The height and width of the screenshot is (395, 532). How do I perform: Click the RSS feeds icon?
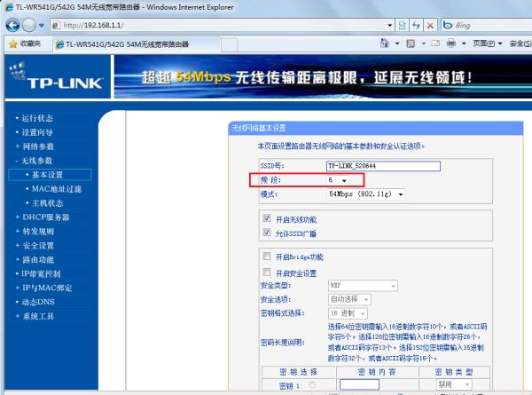[x=411, y=43]
